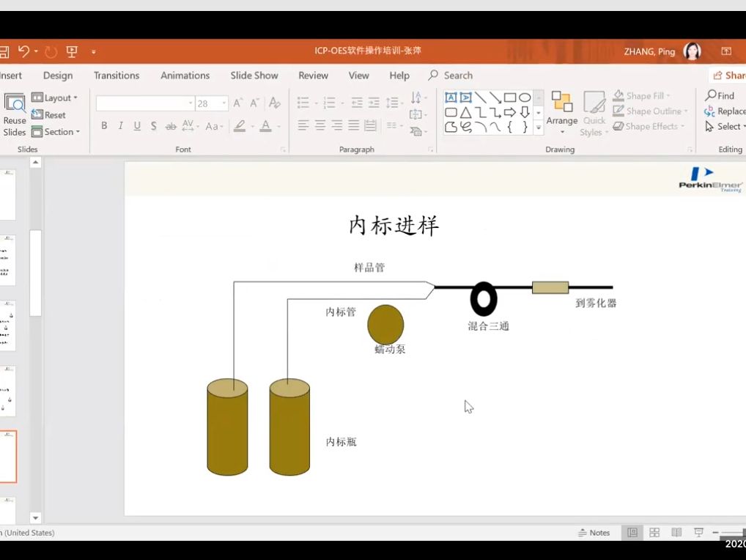Toggle text Shadow formatting
This screenshot has width=746, height=560.
coord(154,126)
